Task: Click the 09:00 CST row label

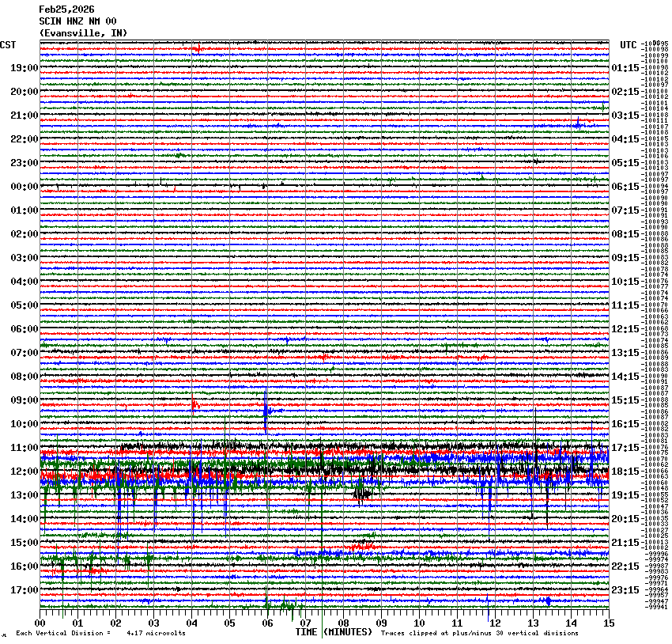Action: pyautogui.click(x=25, y=400)
